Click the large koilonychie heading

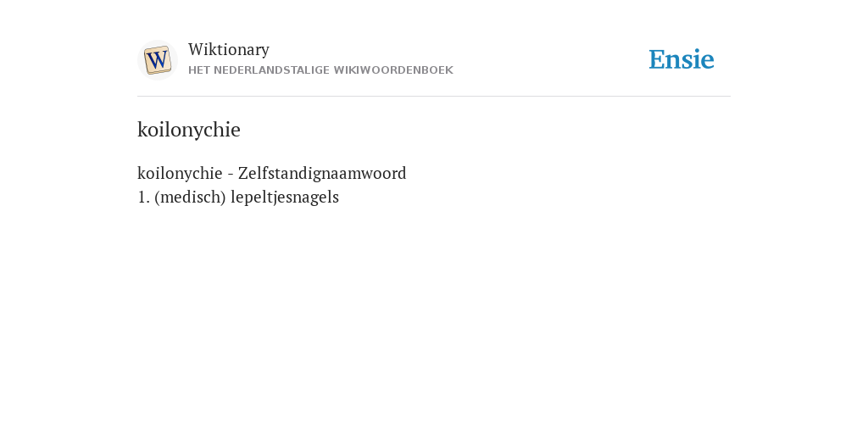tap(189, 130)
